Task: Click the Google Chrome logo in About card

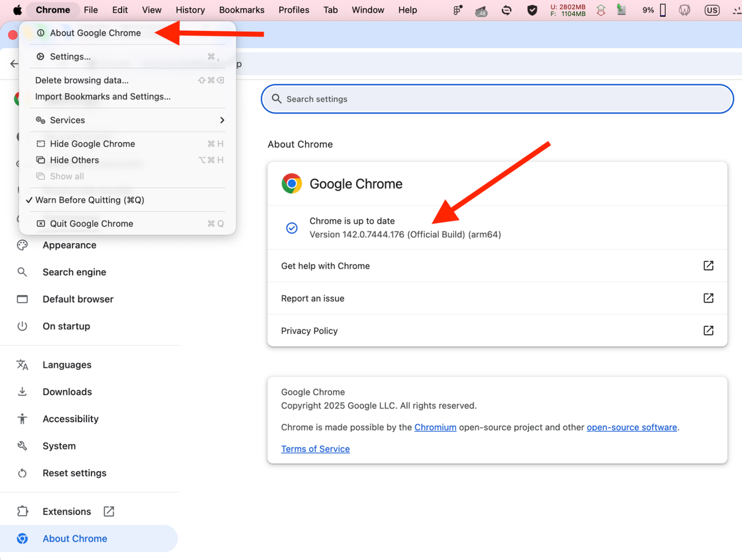Action: (292, 184)
